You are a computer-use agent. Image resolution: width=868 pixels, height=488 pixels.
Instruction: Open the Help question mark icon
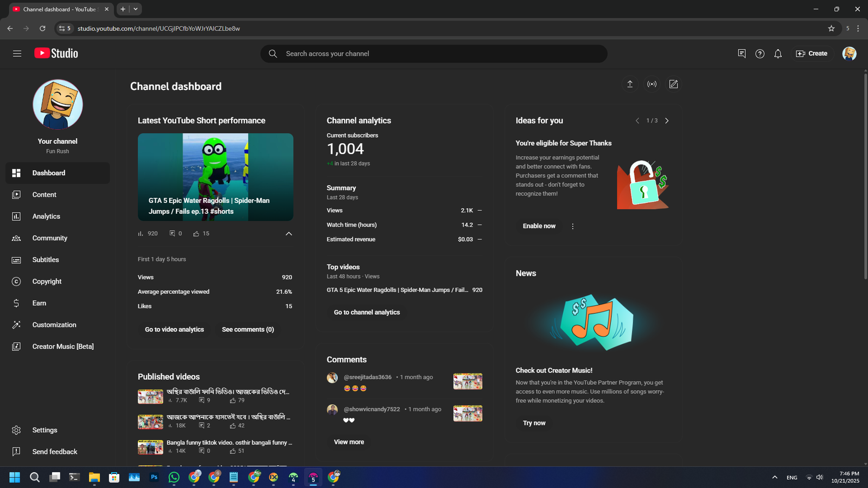coord(759,54)
